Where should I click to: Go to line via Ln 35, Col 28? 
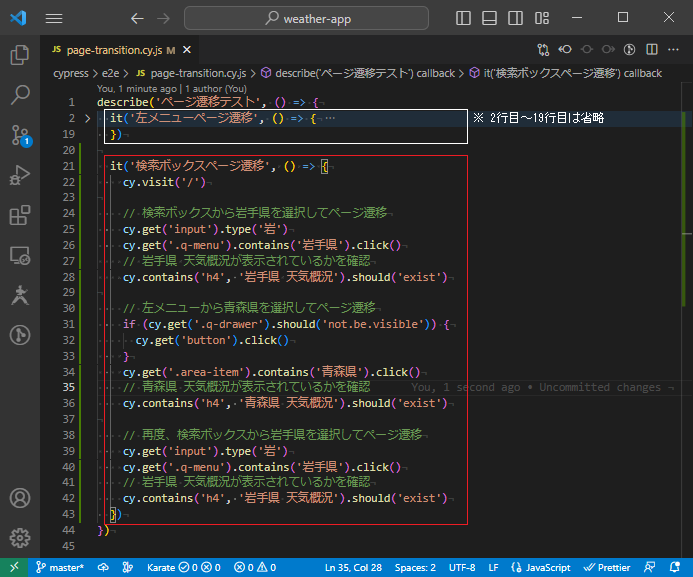coord(353,567)
